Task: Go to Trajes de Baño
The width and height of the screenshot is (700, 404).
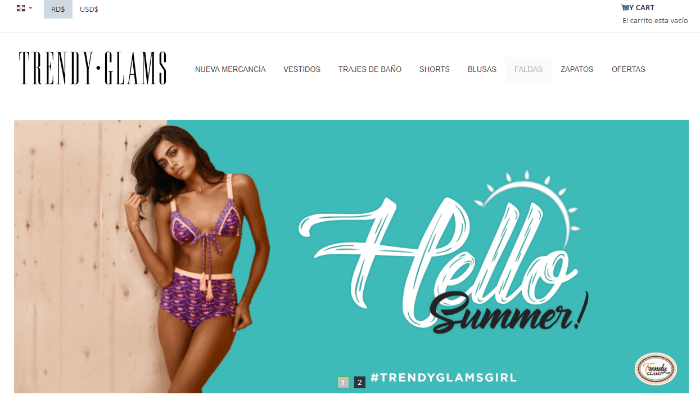Action: 370,69
